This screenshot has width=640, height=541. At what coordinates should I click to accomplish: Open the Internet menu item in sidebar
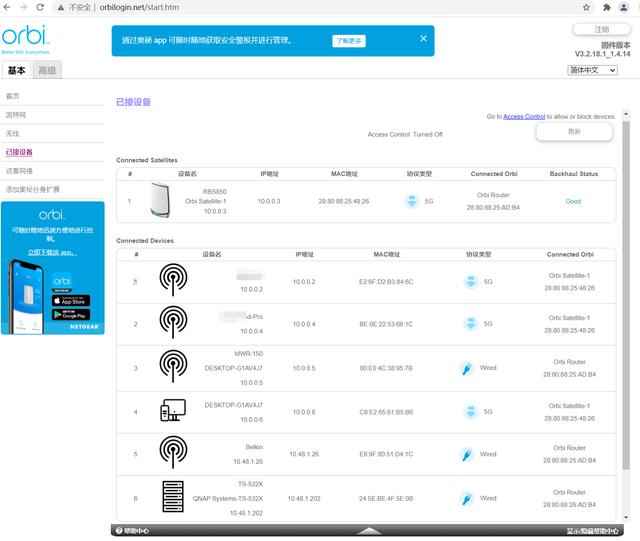16,115
